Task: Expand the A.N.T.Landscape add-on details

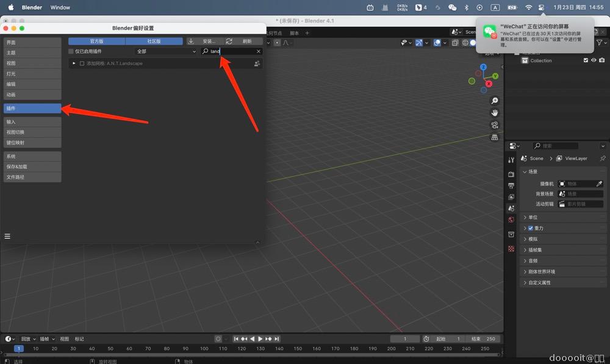Action: (74, 63)
